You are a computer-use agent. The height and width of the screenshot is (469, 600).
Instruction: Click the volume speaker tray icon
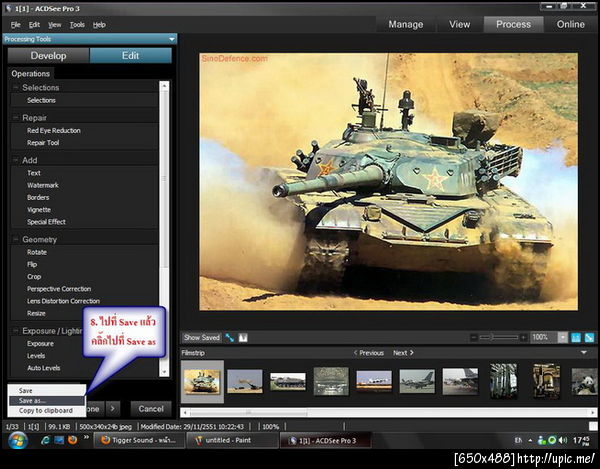coord(563,440)
